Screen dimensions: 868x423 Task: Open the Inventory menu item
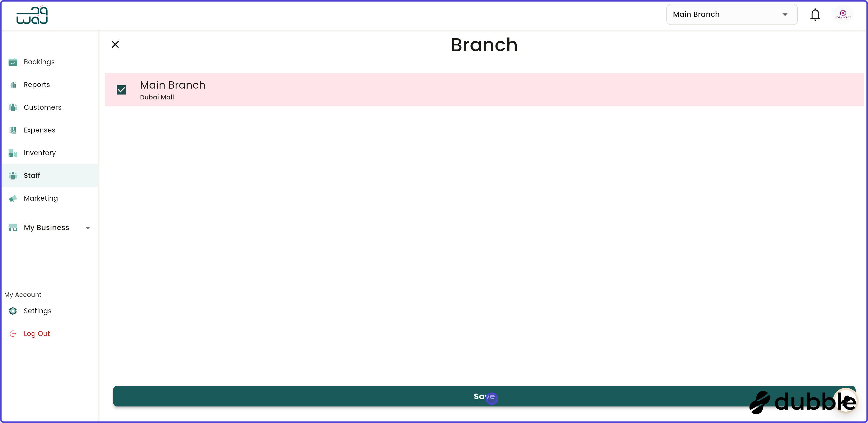[40, 153]
